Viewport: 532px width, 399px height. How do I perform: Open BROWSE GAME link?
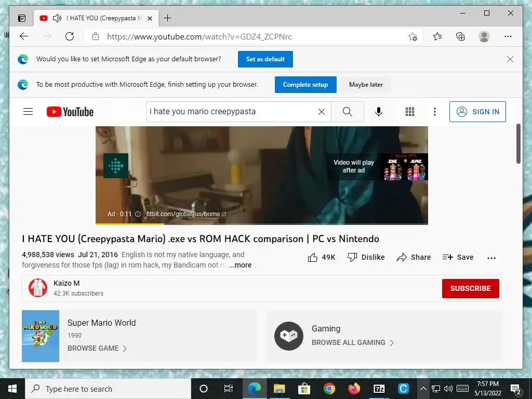coord(97,349)
